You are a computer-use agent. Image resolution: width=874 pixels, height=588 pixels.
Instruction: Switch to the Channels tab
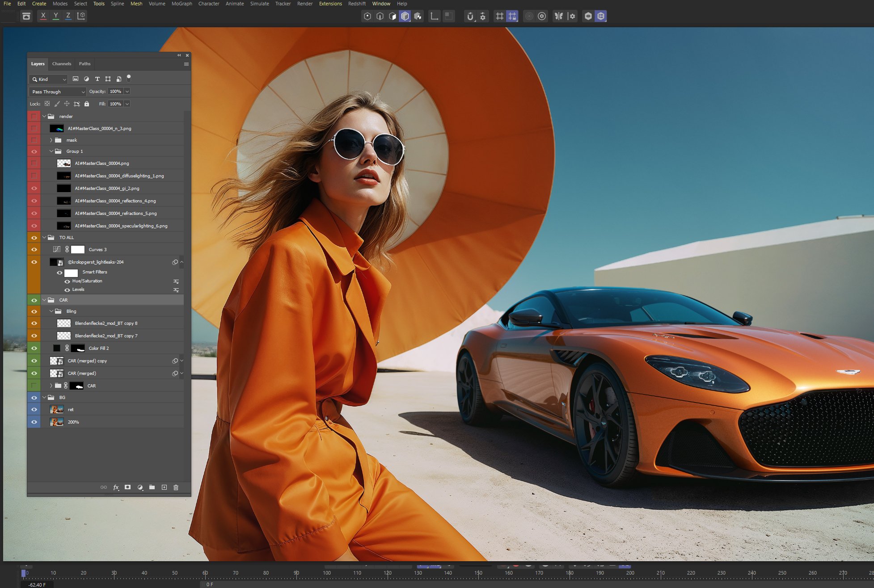pos(61,63)
